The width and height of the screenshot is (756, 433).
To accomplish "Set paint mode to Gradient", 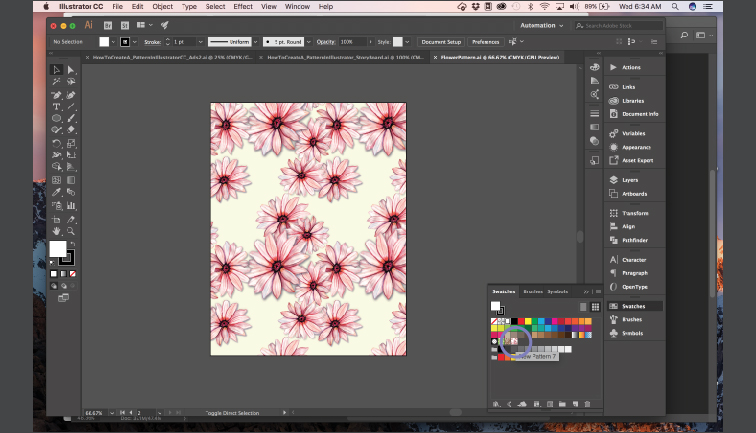I will pos(63,274).
